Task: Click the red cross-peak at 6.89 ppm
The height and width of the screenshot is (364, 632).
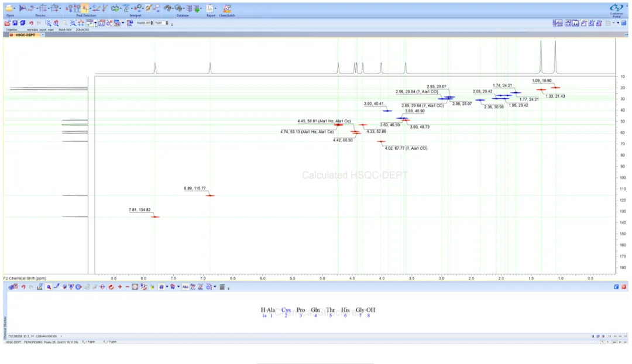Action: tap(210, 195)
